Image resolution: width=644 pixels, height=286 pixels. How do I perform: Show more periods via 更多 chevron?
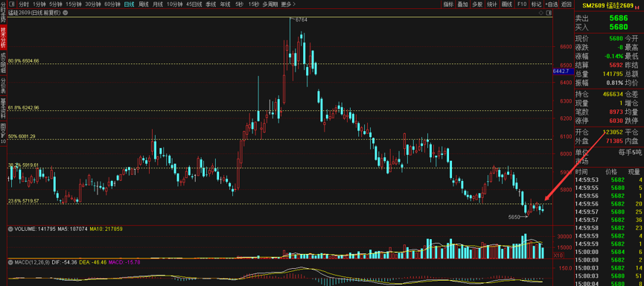pyautogui.click(x=289, y=4)
